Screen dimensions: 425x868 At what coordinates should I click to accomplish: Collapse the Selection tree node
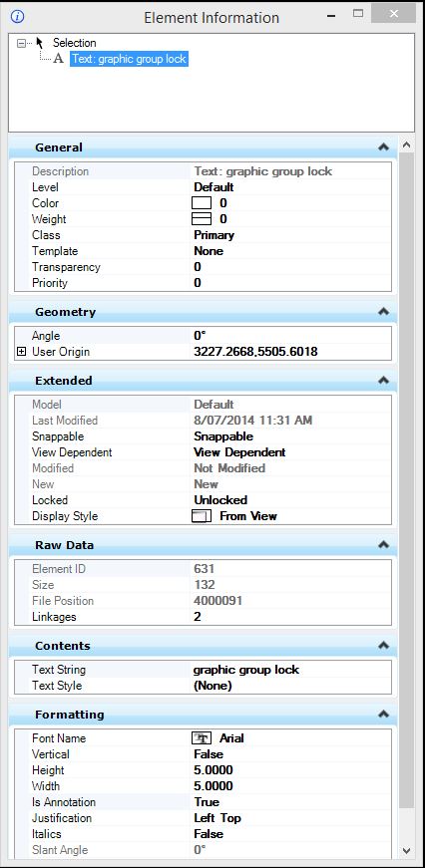pyautogui.click(x=22, y=43)
